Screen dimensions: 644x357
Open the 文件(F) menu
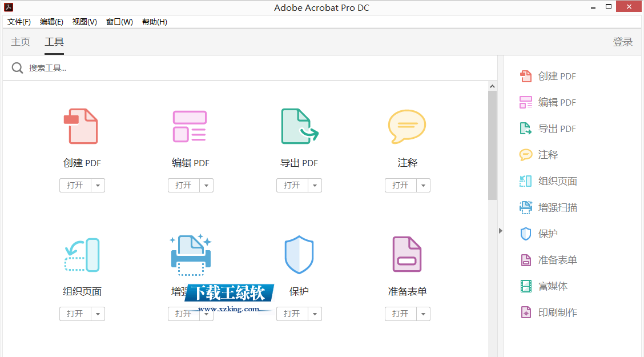(x=19, y=22)
